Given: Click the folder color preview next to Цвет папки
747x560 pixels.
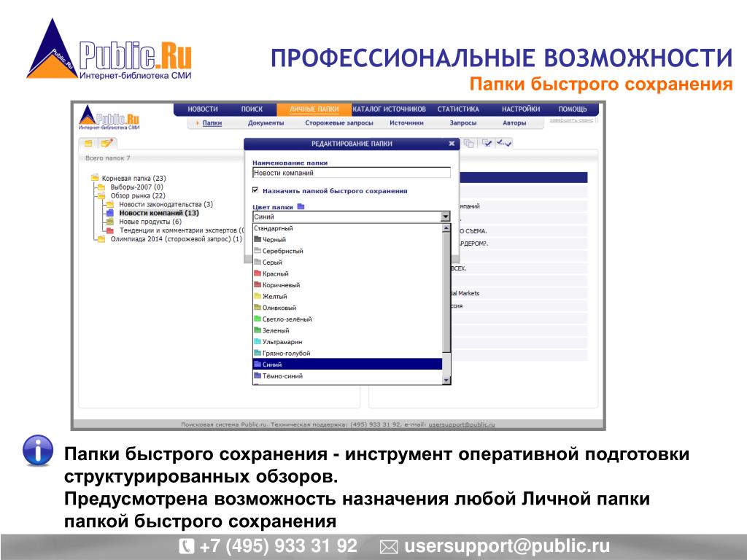Looking at the screenshot, I should (301, 206).
